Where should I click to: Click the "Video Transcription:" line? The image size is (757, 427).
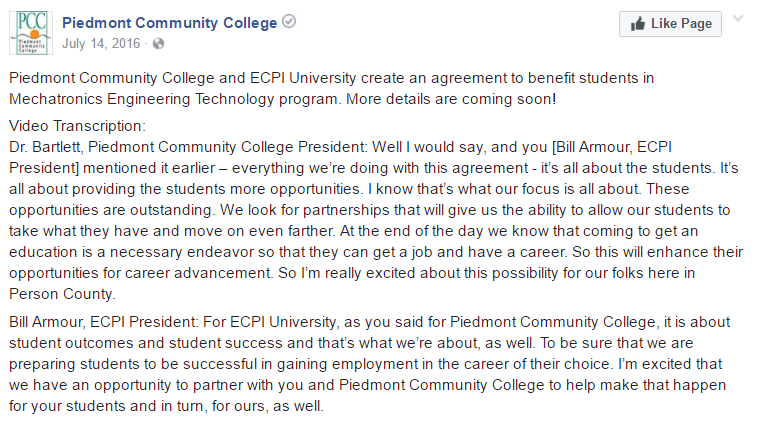tap(77, 126)
